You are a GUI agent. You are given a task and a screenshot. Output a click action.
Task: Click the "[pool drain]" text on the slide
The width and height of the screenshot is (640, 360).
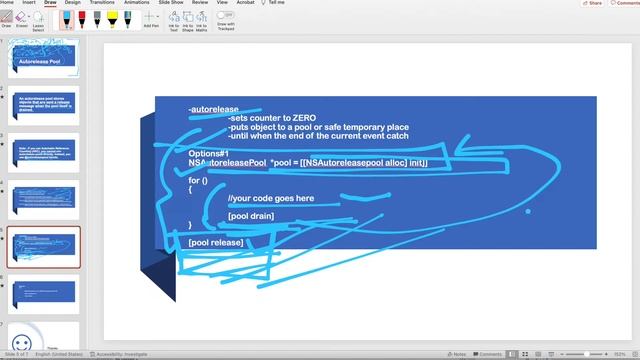[x=251, y=216]
